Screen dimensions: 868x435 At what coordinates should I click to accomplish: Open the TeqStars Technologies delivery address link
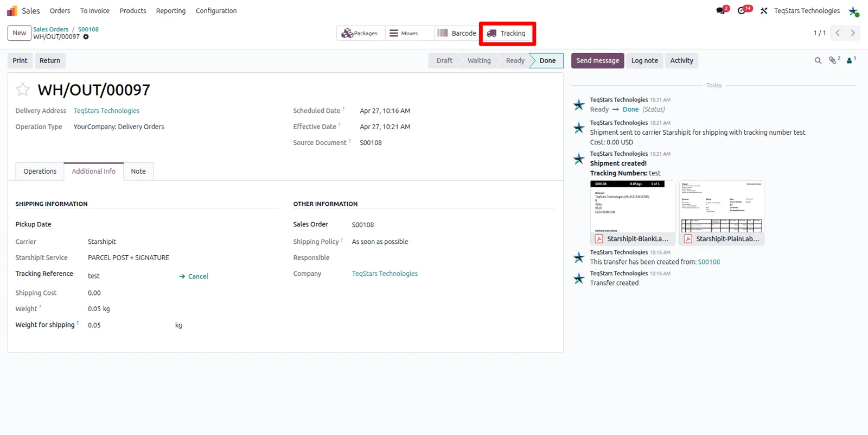[x=107, y=111]
